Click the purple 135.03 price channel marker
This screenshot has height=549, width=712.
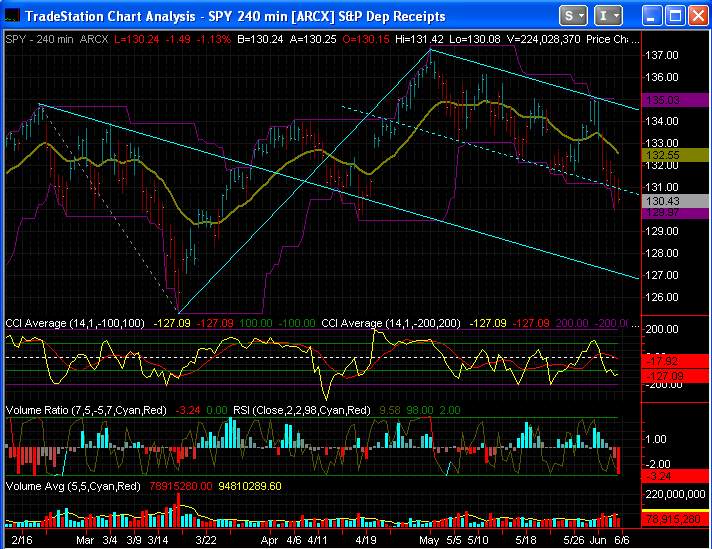[675, 100]
